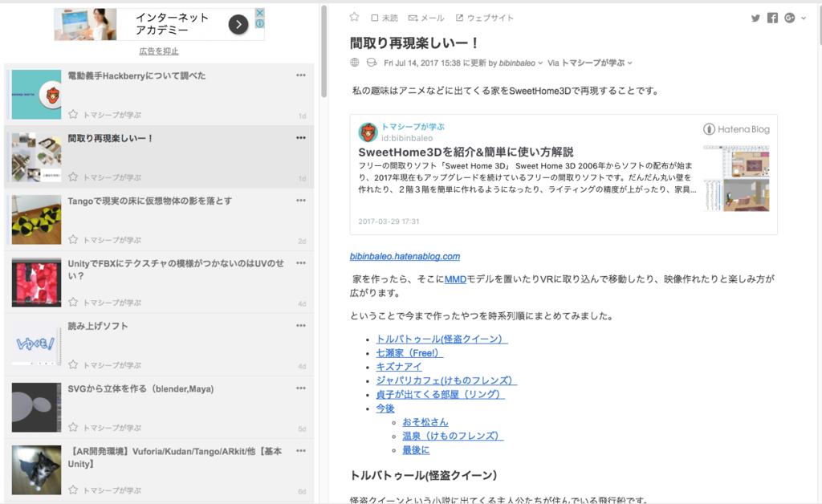Click the ad's arrow button for インターネットアカデミー
822x504 pixels.
[238, 24]
